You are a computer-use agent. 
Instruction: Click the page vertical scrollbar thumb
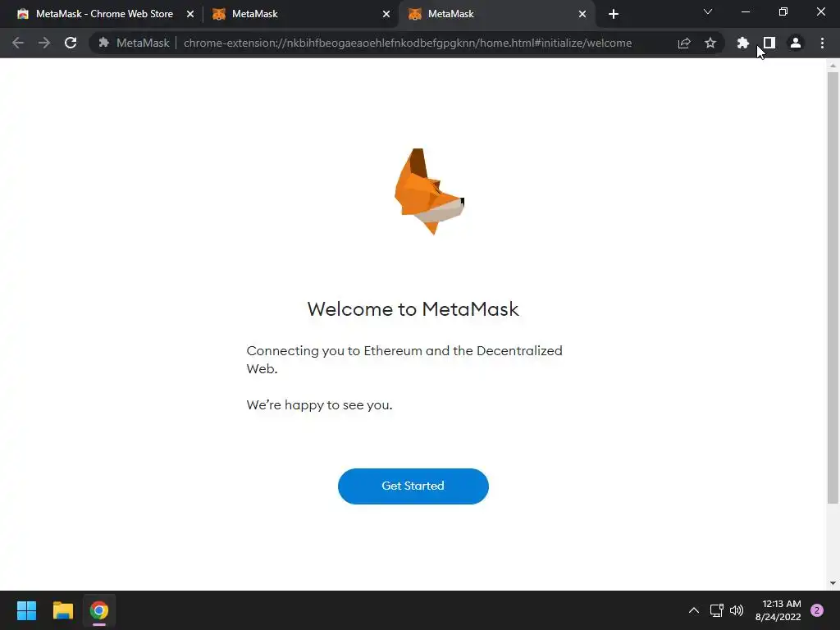pos(833,288)
